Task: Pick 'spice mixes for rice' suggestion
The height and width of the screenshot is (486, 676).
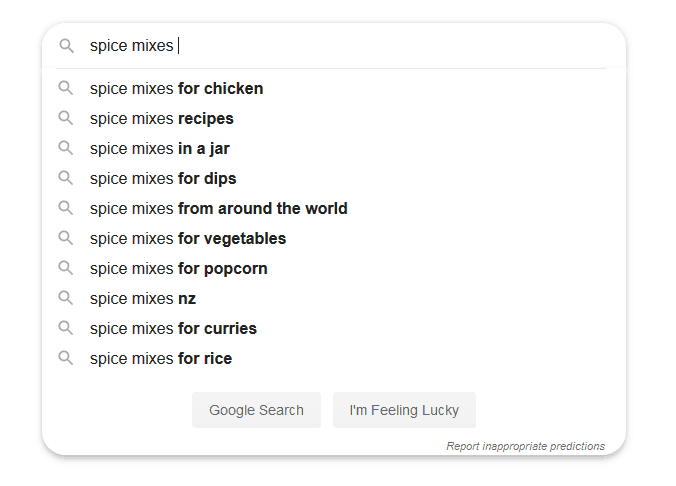Action: pos(161,359)
